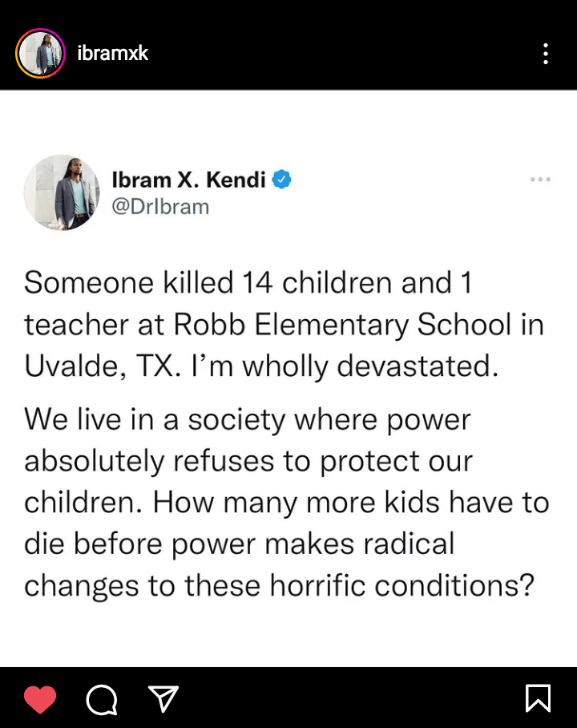This screenshot has width=577, height=728.
Task: Open comments via the speech bubble icon
Action: 102,699
